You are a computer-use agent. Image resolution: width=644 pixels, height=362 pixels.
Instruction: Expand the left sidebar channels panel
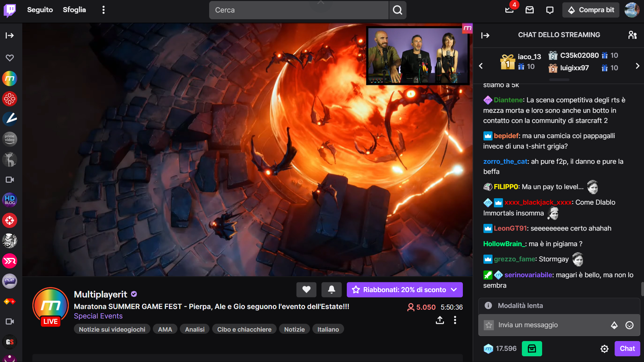point(10,35)
